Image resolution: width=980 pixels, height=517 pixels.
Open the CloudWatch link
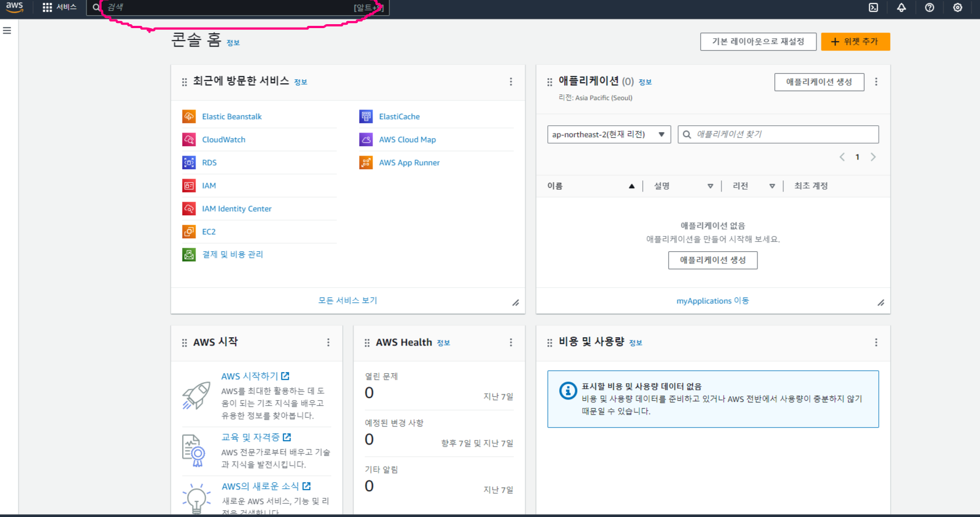pyautogui.click(x=224, y=139)
